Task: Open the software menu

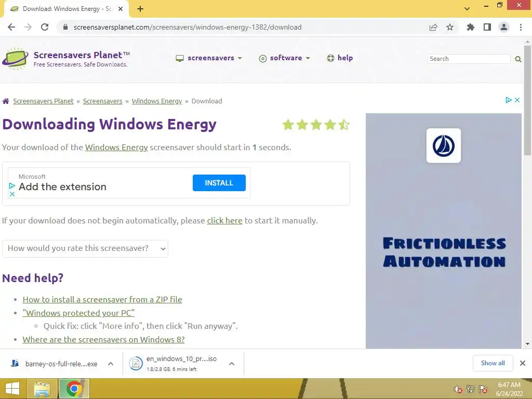Action: 284,58
